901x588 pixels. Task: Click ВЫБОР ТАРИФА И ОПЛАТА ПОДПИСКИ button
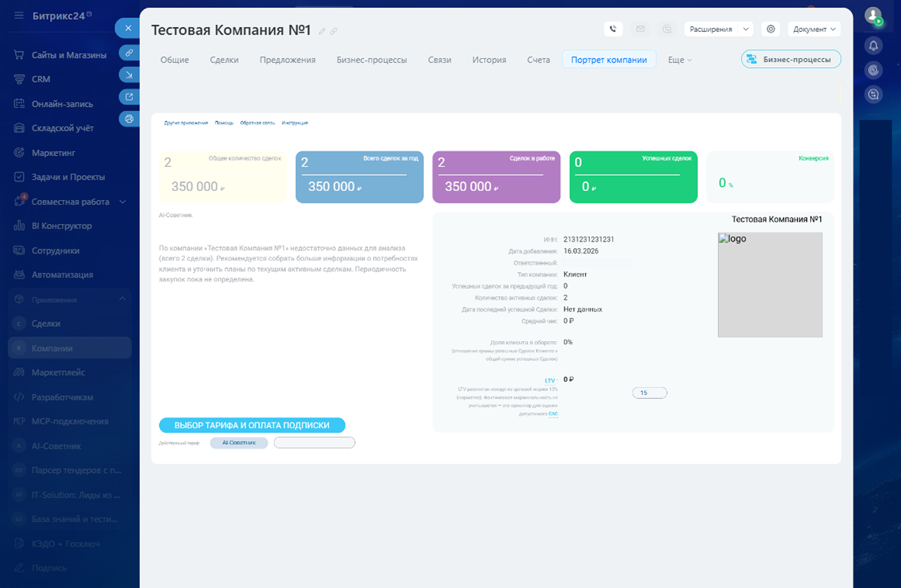(252, 425)
